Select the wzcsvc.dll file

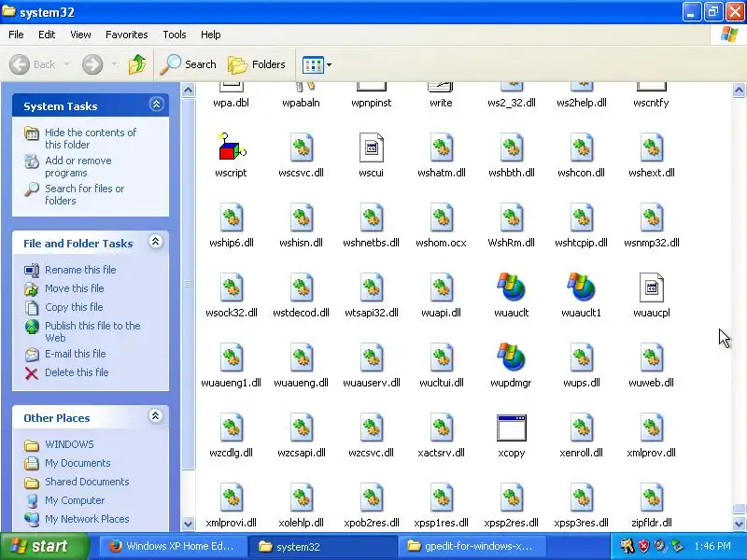(x=371, y=427)
